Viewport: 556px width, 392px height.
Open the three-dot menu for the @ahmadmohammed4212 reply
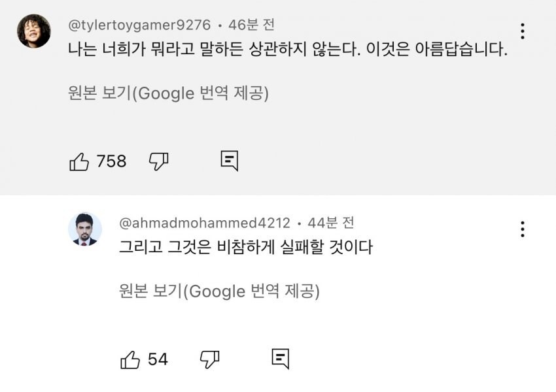pos(522,229)
